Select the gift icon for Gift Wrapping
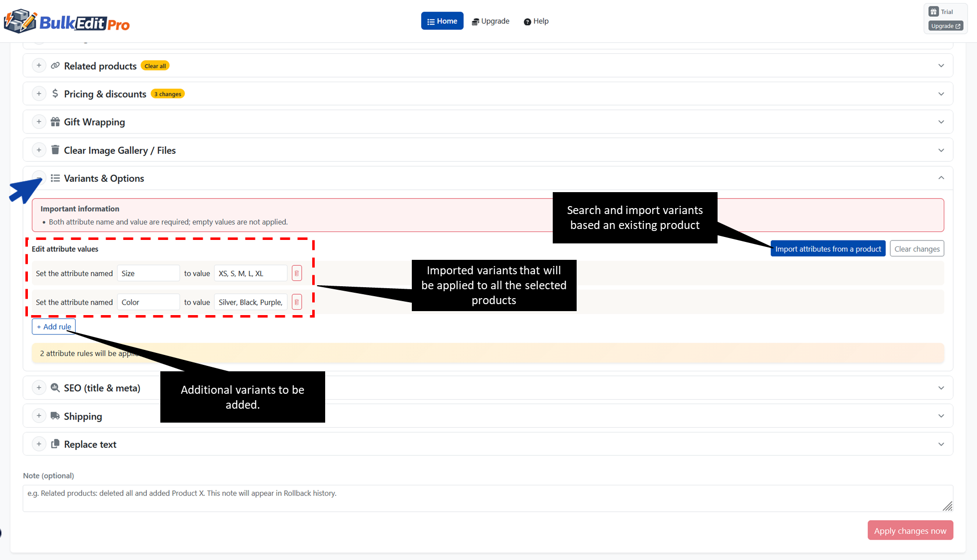The image size is (977, 560). 55,121
